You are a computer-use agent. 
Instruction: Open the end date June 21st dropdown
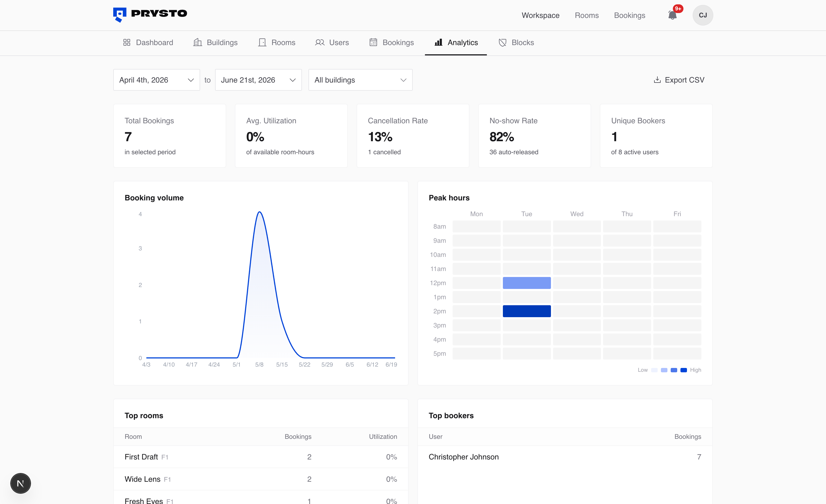pyautogui.click(x=258, y=80)
